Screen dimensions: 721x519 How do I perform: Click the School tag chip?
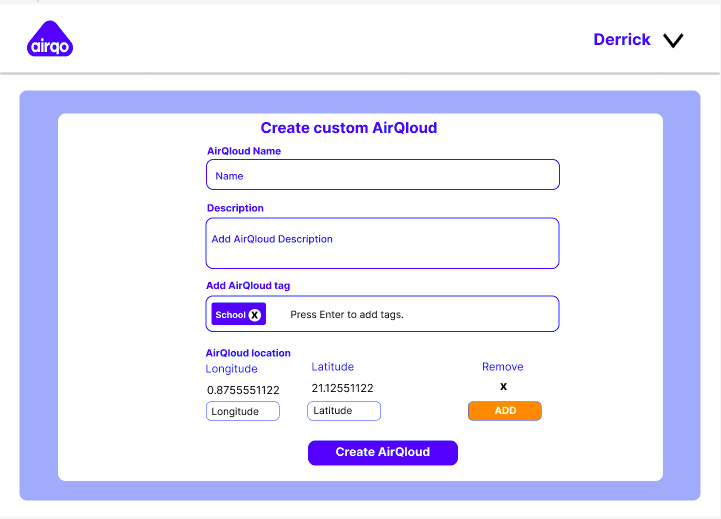point(238,314)
